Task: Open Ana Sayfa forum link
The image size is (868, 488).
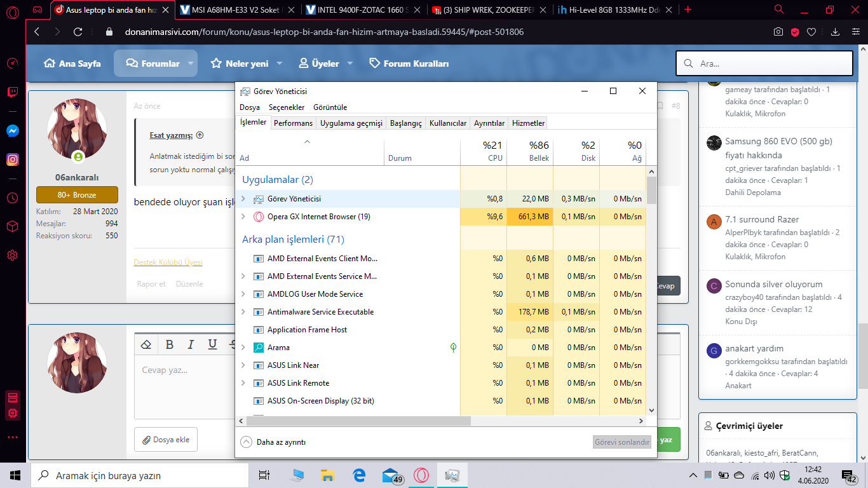Action: pyautogui.click(x=72, y=64)
